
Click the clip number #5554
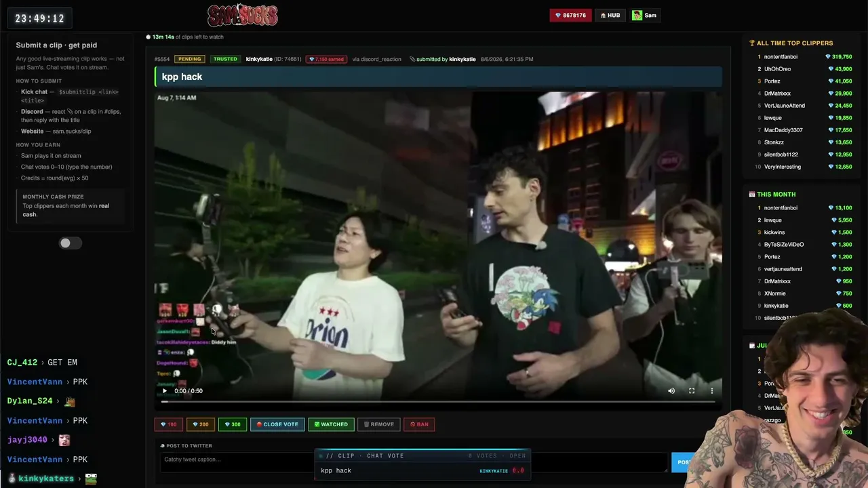pos(162,59)
